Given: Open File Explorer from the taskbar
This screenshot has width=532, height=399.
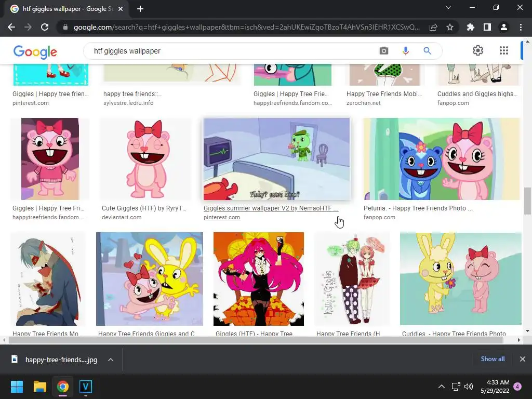Looking at the screenshot, I should click(x=39, y=387).
